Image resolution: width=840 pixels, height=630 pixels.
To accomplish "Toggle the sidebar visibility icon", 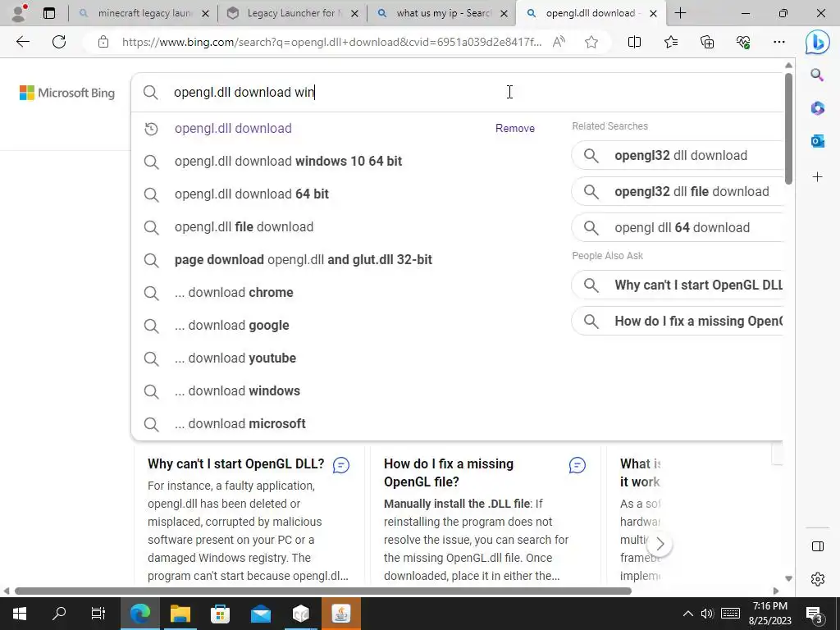I will pos(818,546).
